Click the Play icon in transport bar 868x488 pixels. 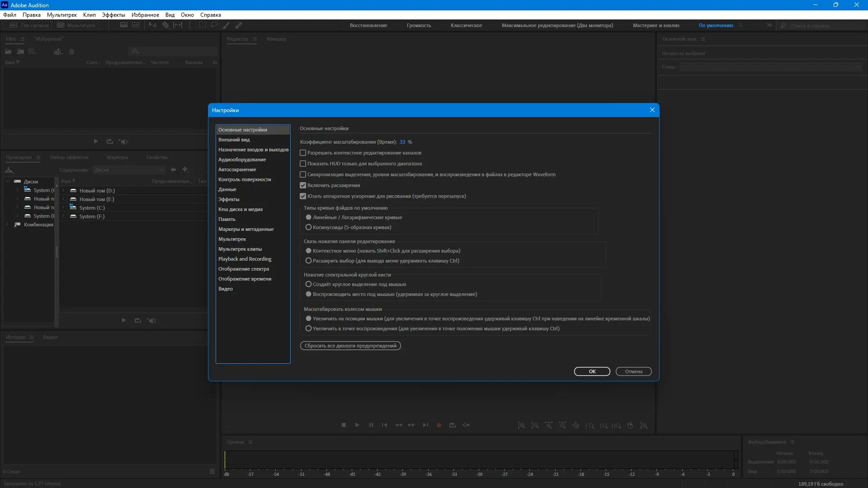[357, 425]
